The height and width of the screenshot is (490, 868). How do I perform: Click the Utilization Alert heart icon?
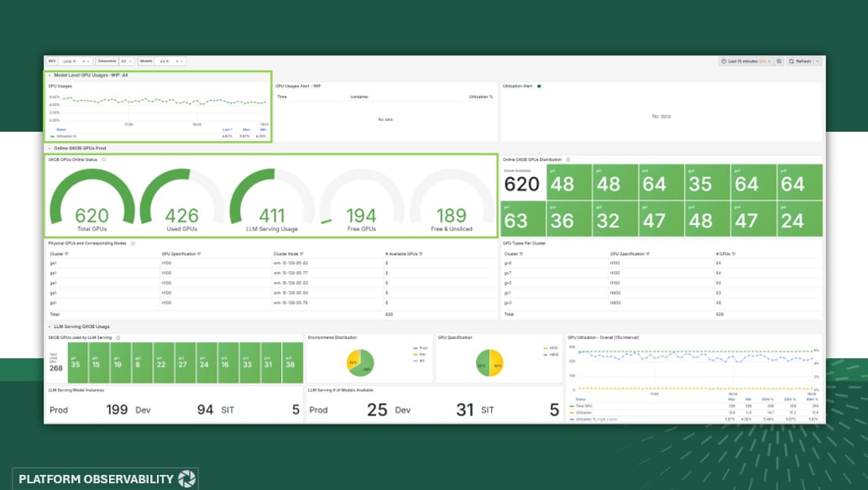click(x=539, y=86)
